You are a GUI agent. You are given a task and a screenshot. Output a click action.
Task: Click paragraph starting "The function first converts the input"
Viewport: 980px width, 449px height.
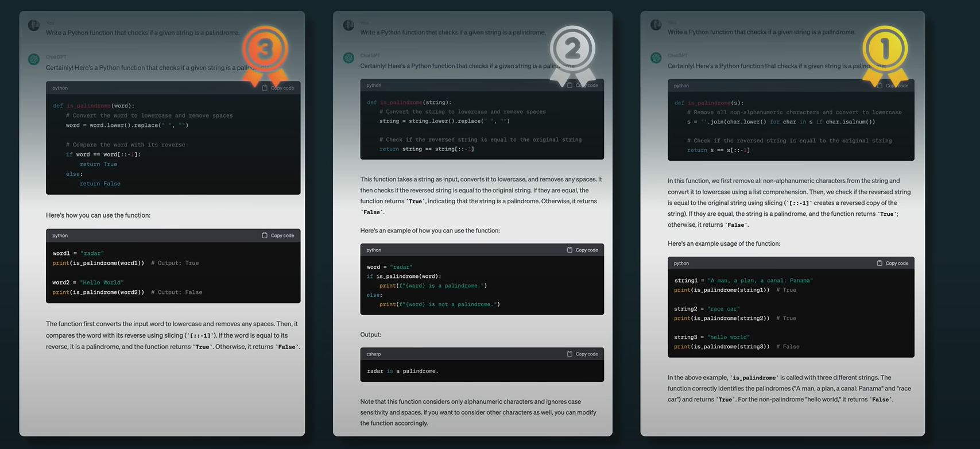[x=173, y=335]
